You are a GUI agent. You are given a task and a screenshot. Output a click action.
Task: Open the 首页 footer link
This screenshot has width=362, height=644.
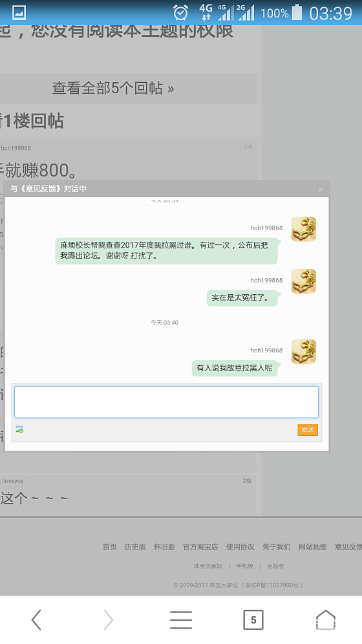click(110, 546)
